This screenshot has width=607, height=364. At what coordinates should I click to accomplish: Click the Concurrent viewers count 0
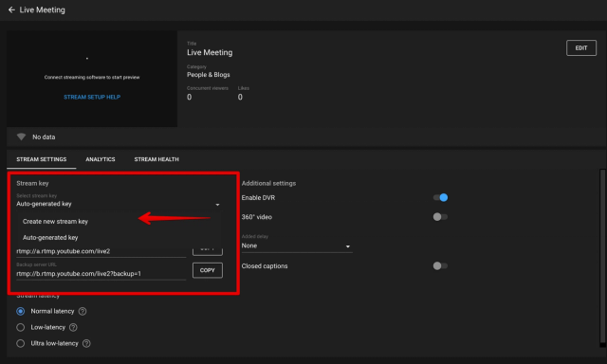(x=190, y=97)
